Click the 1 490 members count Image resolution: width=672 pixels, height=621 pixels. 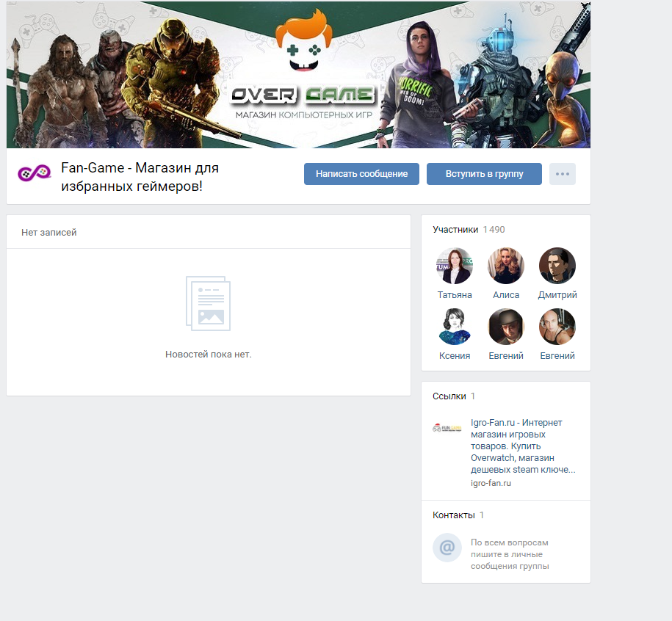pyautogui.click(x=494, y=230)
